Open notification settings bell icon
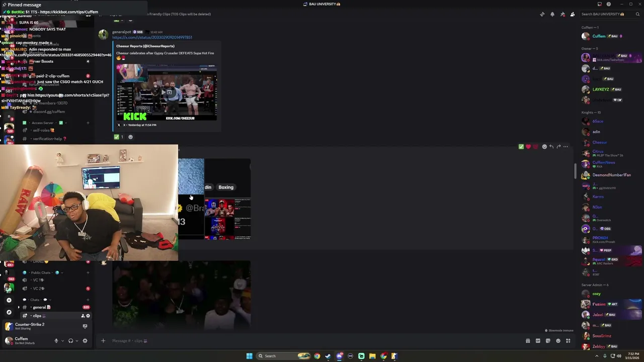This screenshot has width=644, height=362. tap(552, 14)
